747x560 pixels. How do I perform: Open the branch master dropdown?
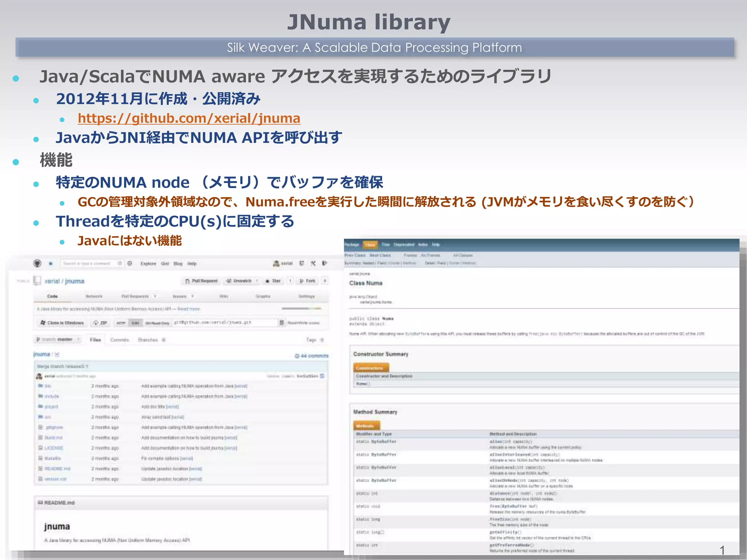[x=58, y=339]
